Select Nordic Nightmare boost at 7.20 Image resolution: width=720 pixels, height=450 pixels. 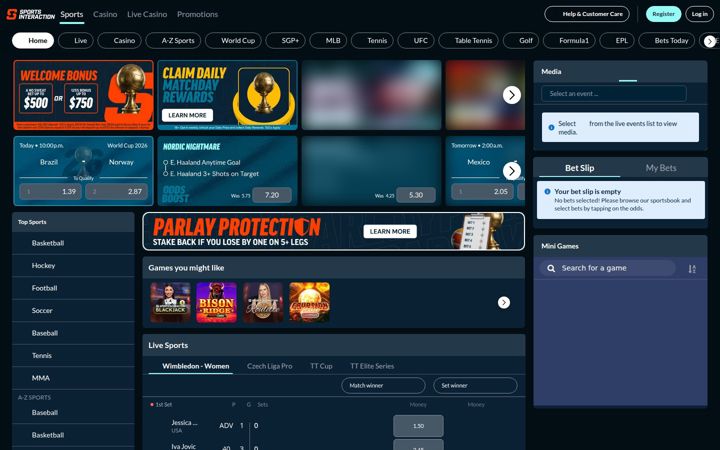pos(272,195)
